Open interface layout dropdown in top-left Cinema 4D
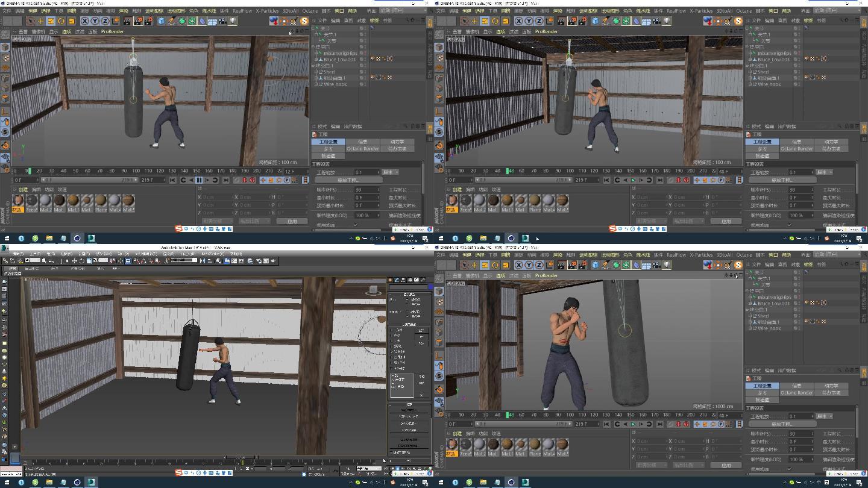The width and height of the screenshot is (868, 488). point(403,10)
